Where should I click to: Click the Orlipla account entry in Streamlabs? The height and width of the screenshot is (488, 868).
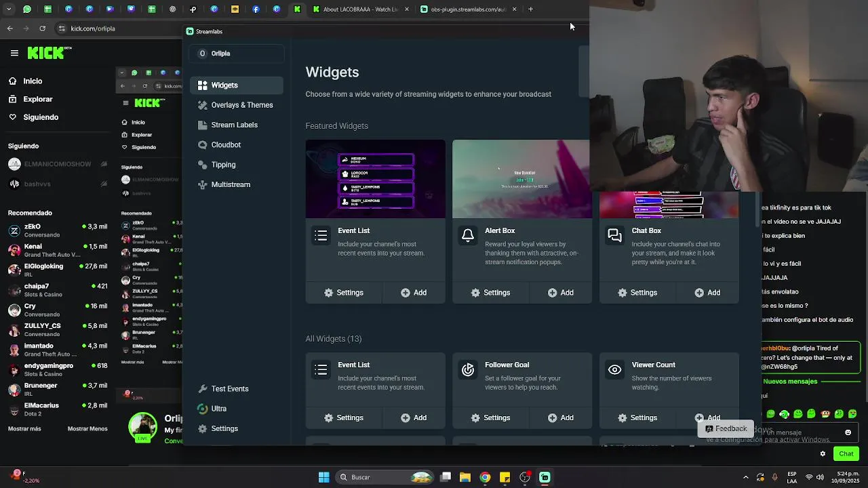(236, 54)
